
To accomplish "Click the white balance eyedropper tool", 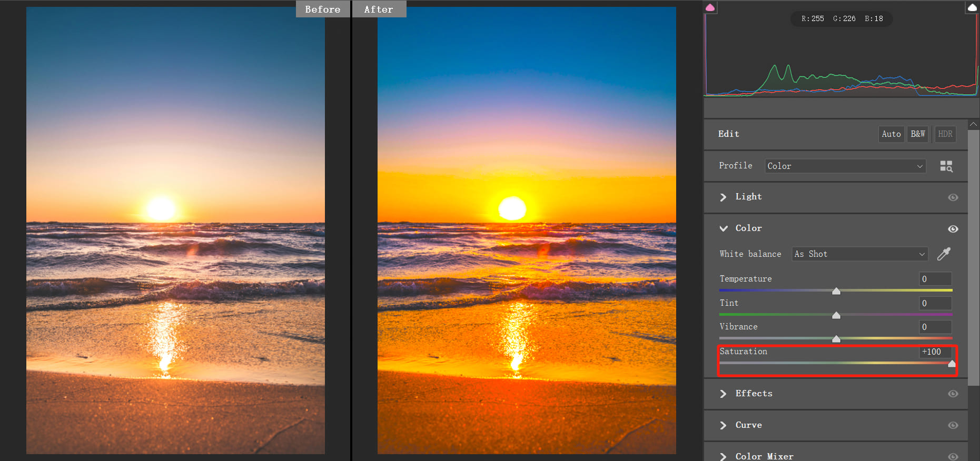I will pyautogui.click(x=944, y=254).
